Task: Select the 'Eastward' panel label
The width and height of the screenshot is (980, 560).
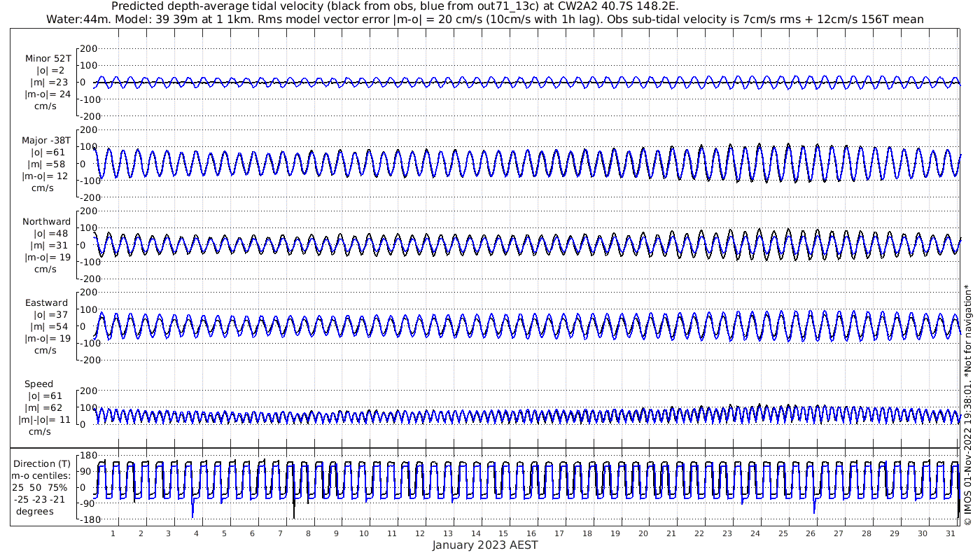Action: (x=46, y=303)
